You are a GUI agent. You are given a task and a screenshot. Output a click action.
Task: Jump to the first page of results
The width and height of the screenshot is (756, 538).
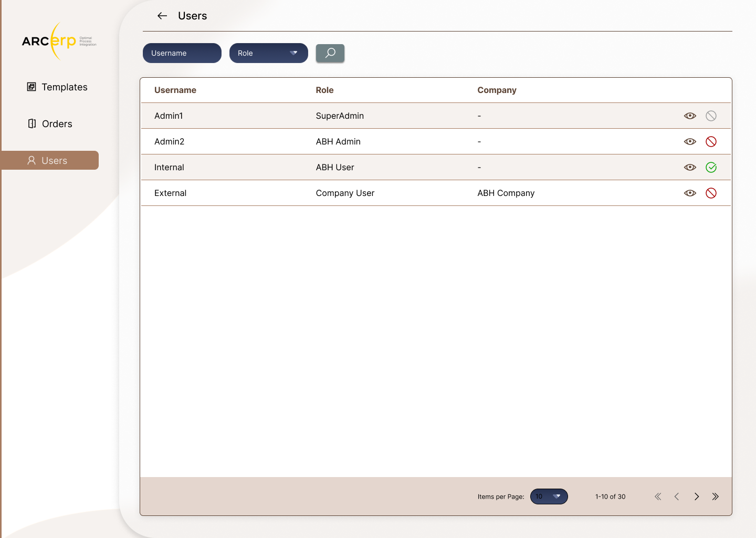[x=658, y=496]
